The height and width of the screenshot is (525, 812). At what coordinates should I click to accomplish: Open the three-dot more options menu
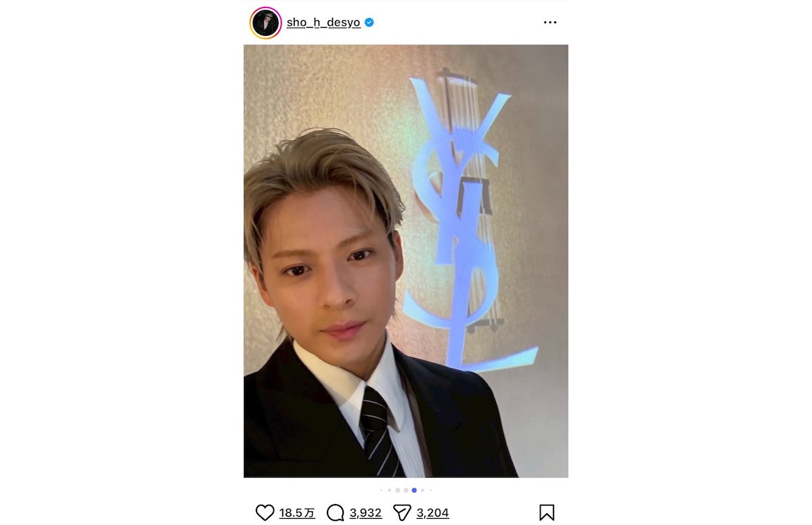[x=550, y=22]
